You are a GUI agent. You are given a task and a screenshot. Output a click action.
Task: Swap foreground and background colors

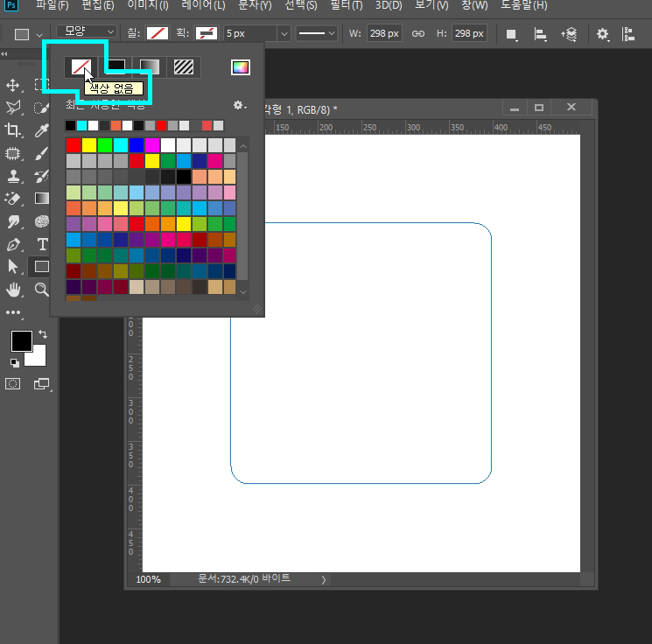(43, 334)
